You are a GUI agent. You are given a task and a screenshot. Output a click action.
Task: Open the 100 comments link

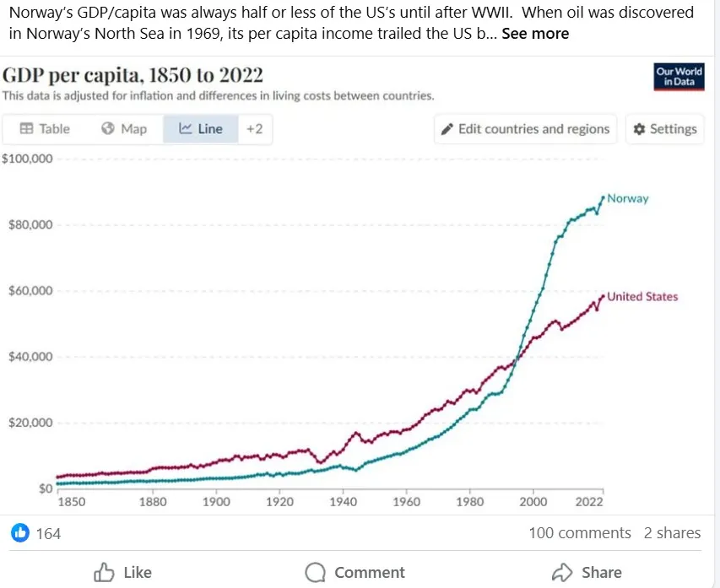click(x=579, y=533)
